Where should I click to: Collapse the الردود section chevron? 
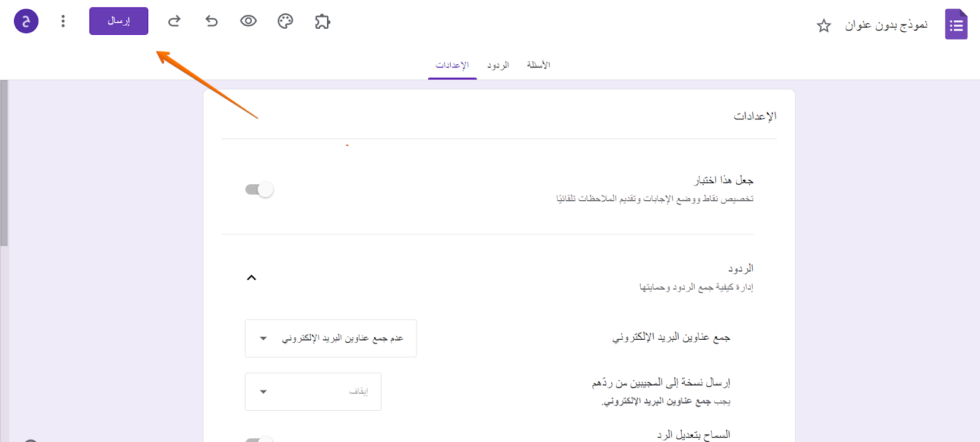251,277
